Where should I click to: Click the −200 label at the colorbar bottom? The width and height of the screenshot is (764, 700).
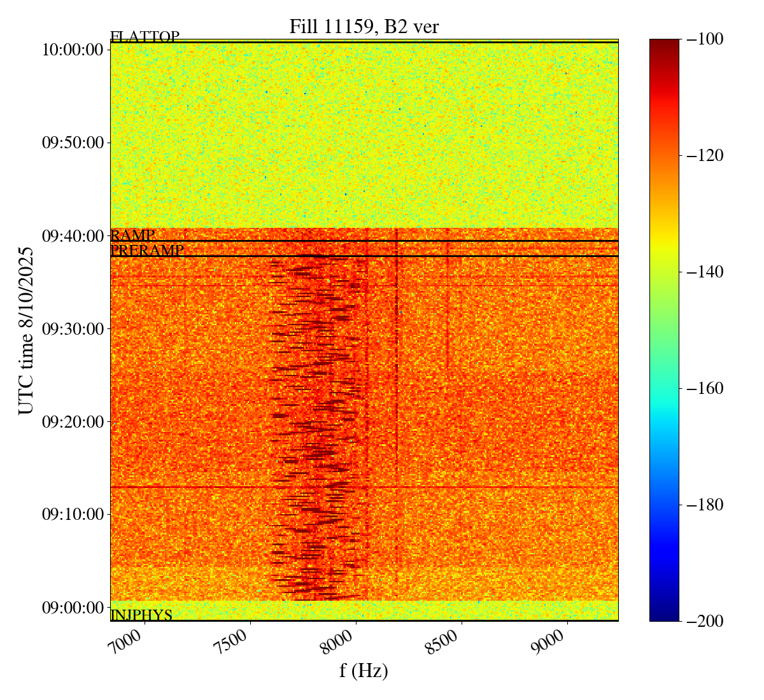tap(704, 621)
